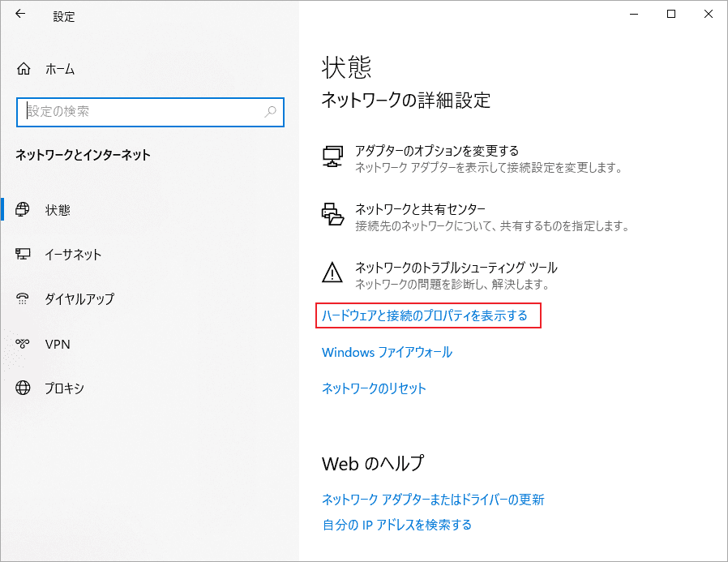
Task: Click the ホーム house icon
Action: (x=23, y=68)
